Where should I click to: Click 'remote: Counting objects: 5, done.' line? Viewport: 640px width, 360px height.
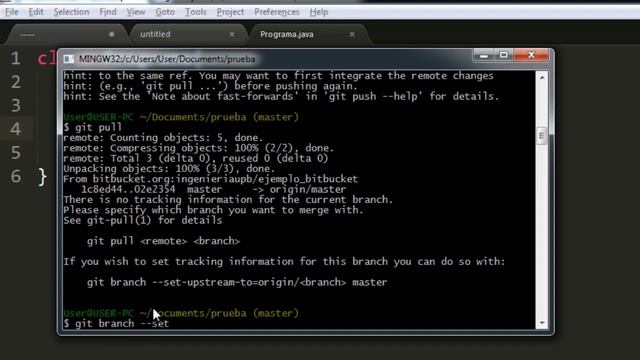(163, 138)
